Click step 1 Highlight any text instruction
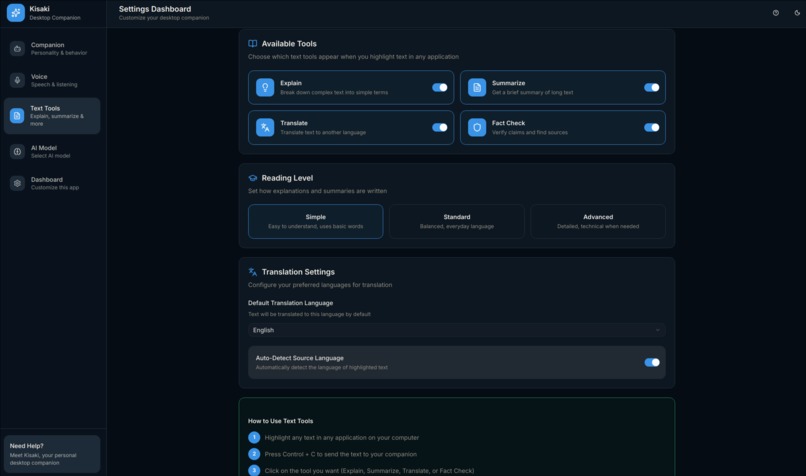806x476 pixels. click(x=342, y=437)
